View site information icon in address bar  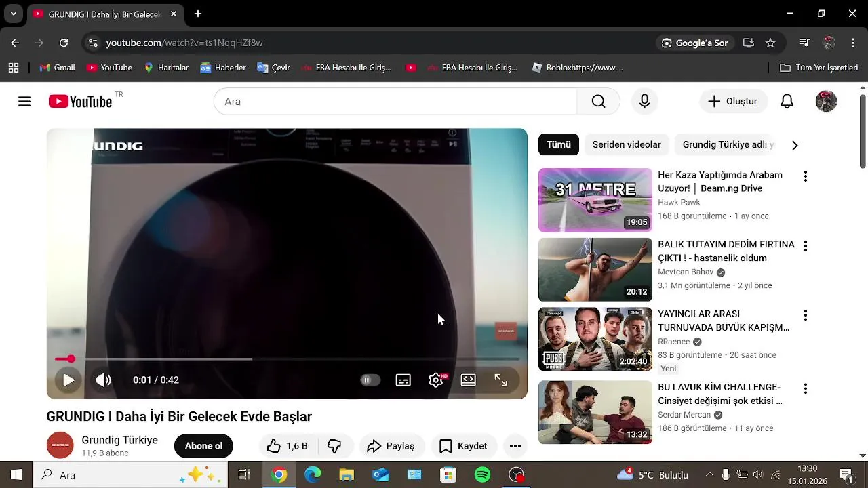click(93, 43)
